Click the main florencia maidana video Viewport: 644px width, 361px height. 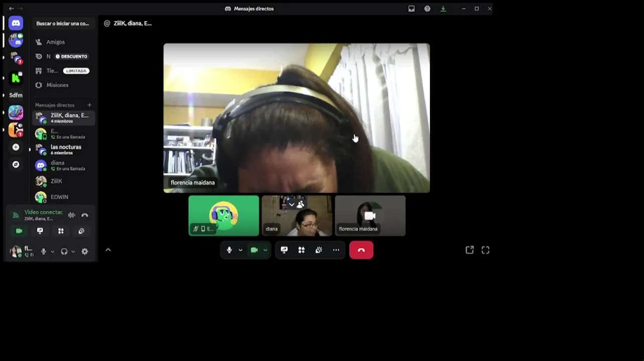[296, 118]
